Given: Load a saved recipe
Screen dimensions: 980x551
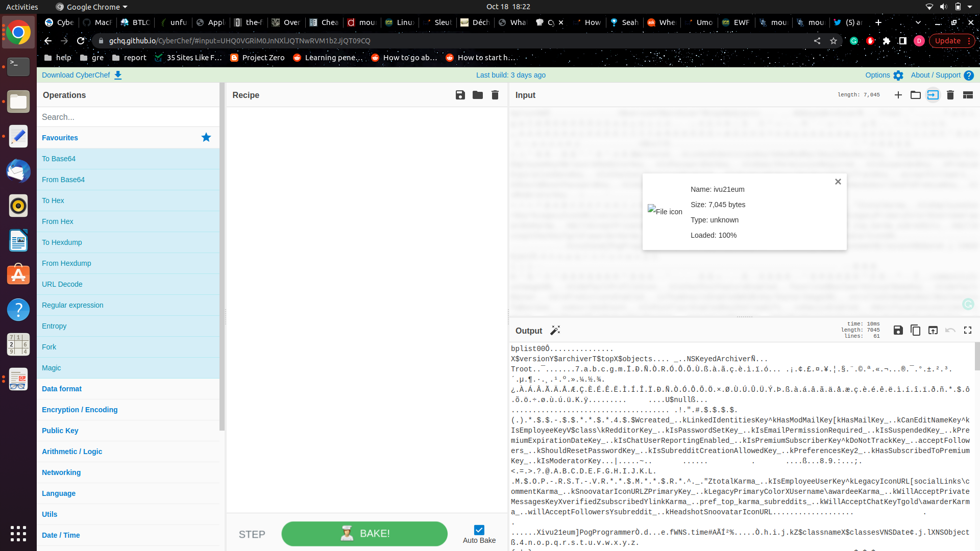Looking at the screenshot, I should click(x=477, y=95).
